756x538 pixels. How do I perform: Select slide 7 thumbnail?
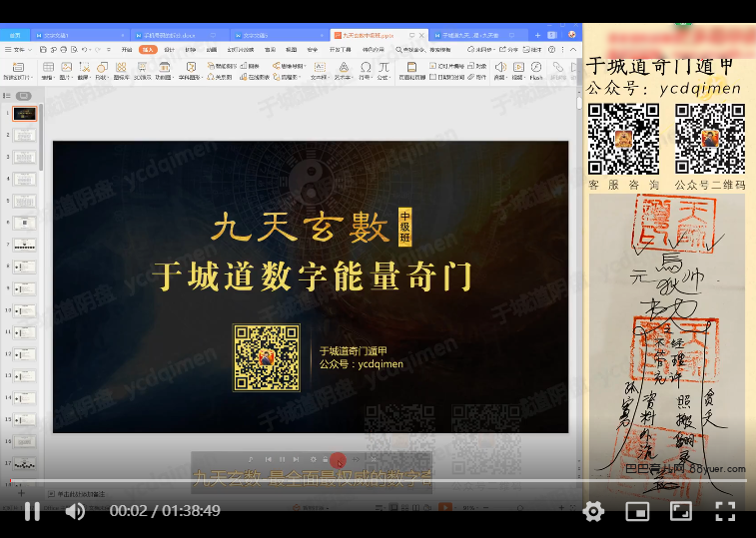pyautogui.click(x=25, y=245)
